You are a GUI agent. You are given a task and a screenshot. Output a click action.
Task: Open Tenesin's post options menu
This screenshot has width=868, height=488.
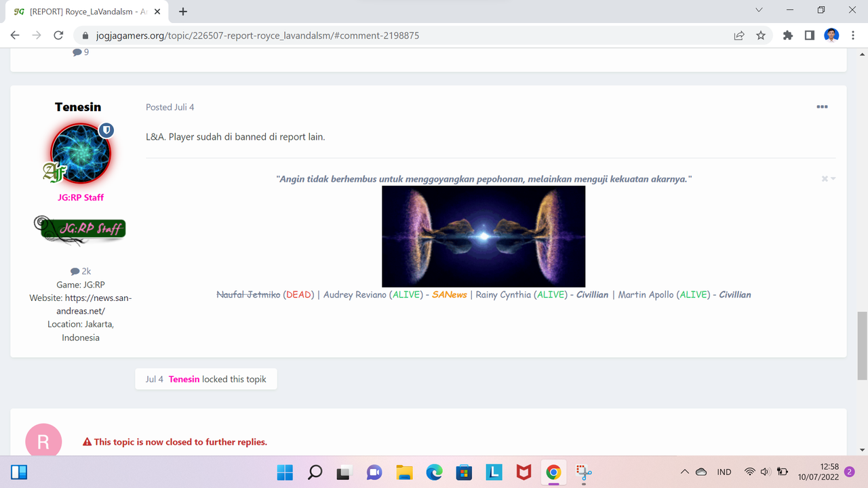pos(822,107)
